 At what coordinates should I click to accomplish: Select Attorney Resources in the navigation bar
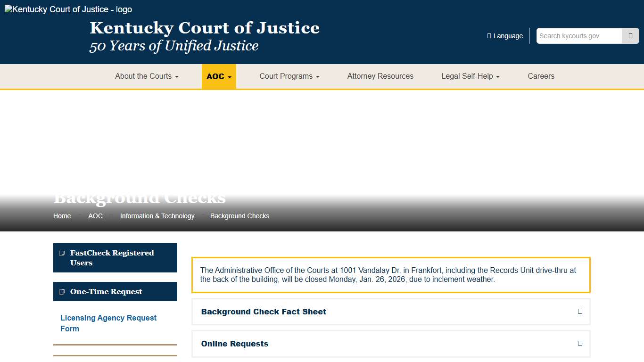(380, 76)
